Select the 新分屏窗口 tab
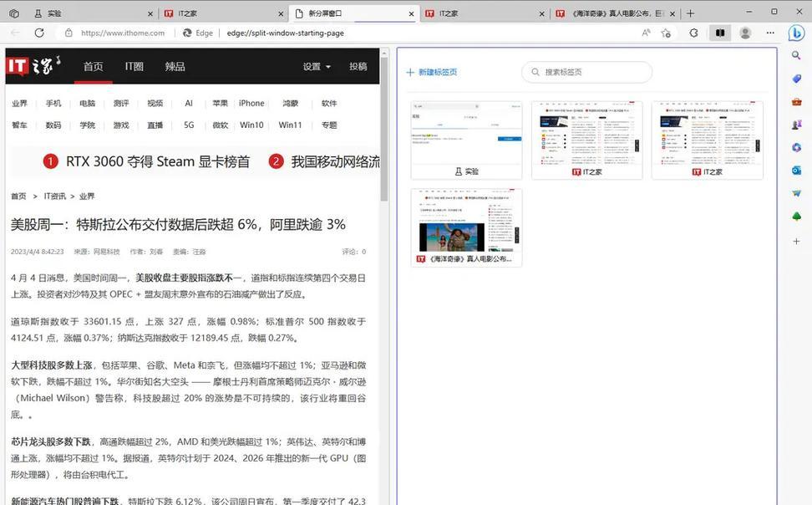Viewport: 812px width, 505px height. pyautogui.click(x=353, y=13)
